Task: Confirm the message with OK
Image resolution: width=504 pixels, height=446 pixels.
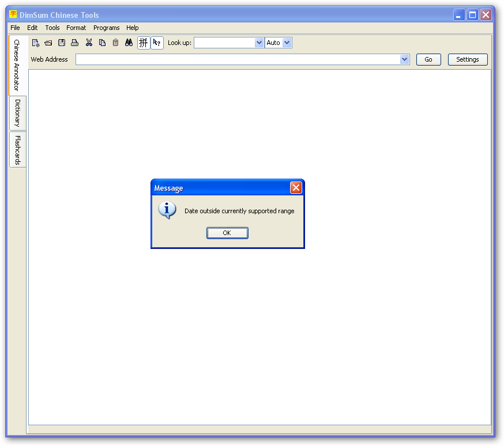Action: point(227,233)
